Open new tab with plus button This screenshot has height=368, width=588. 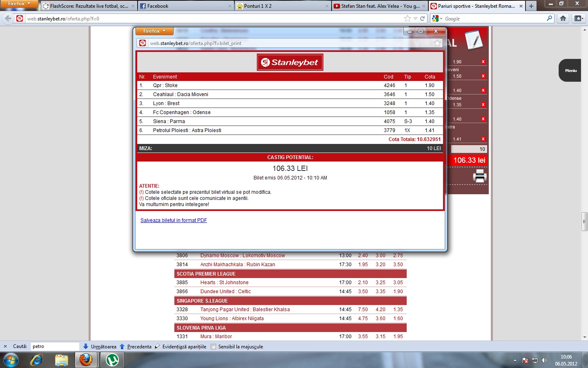tap(531, 6)
